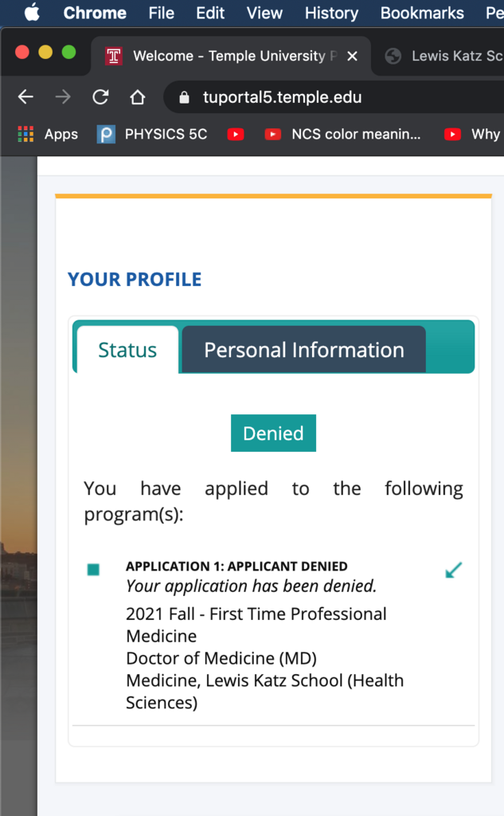This screenshot has width=504, height=816.
Task: Click the Denied status badge
Action: coord(273,433)
